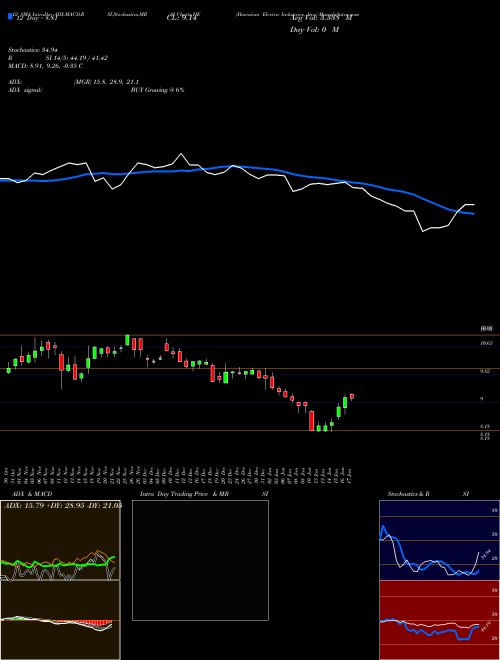
Task: Click the 10.63 price axis label
Action: 487,343
